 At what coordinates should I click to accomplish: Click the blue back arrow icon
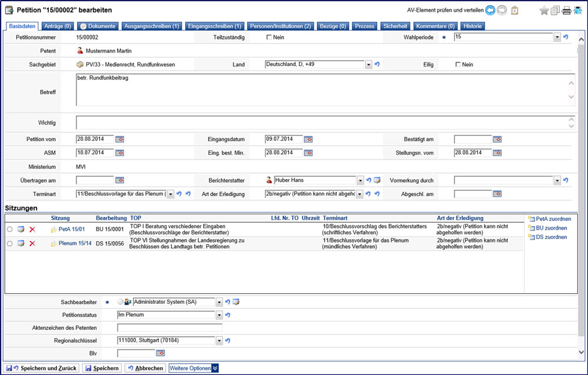tap(490, 10)
